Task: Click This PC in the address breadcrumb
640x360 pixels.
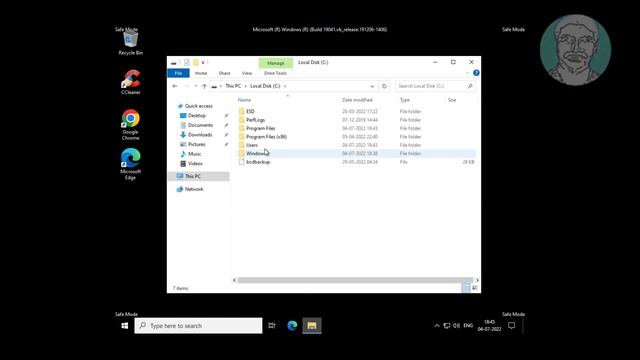Action: [233, 86]
